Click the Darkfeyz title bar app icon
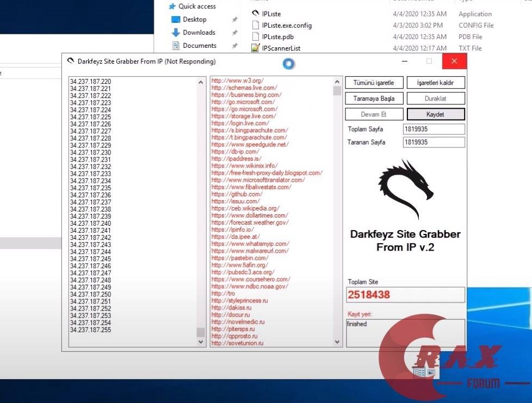Screen dimensions: 532x403 coord(70,61)
